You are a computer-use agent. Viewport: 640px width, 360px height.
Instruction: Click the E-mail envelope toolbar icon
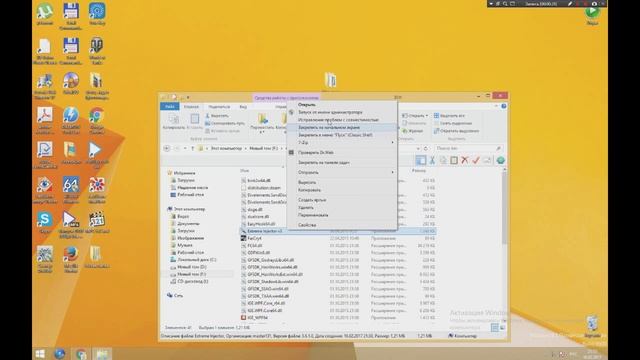[487, 160]
